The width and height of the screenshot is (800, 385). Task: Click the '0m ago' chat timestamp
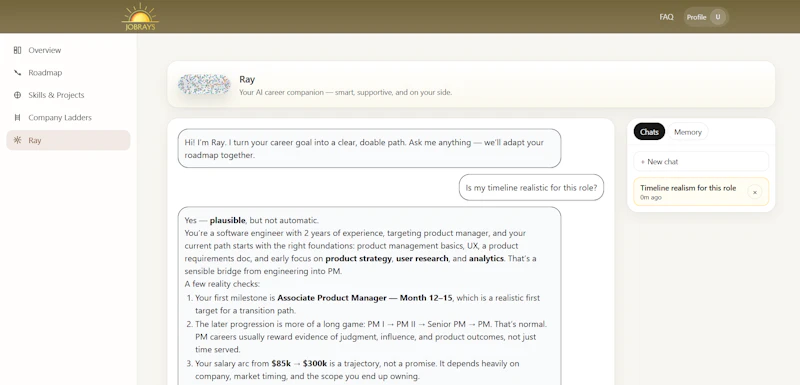click(x=651, y=197)
